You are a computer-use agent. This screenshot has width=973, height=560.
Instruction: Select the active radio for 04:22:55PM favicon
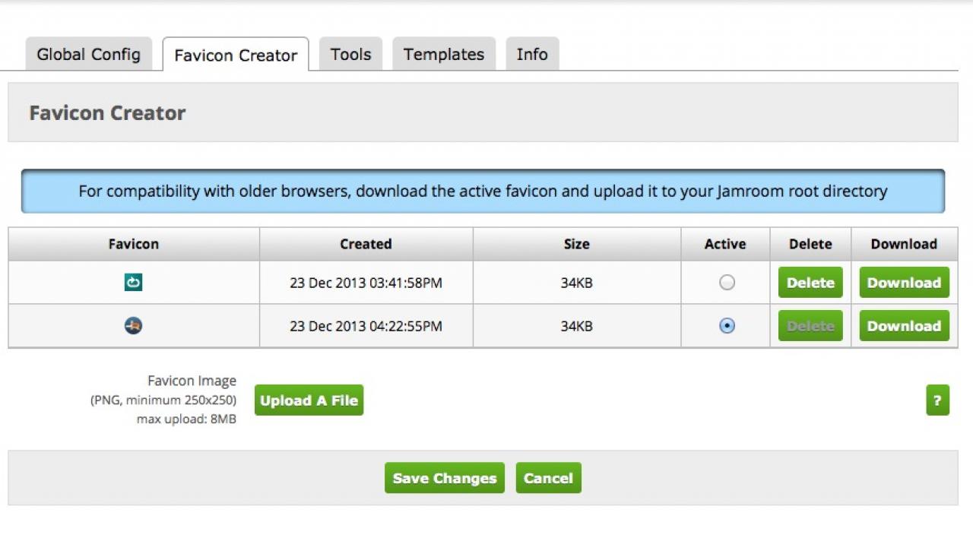tap(727, 326)
